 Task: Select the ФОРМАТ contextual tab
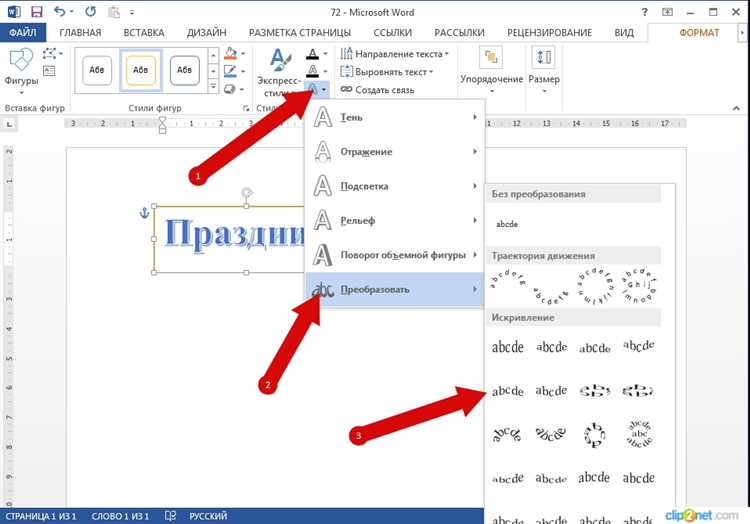[x=699, y=33]
